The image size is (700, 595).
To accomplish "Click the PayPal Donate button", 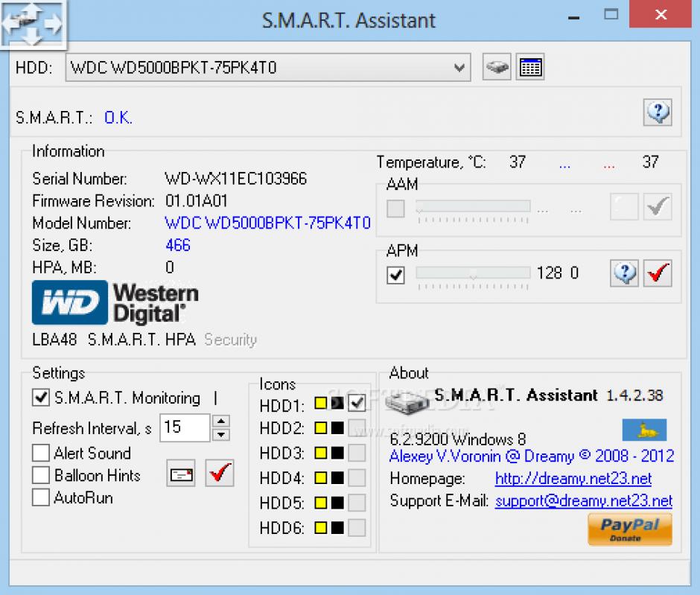I will (x=630, y=529).
